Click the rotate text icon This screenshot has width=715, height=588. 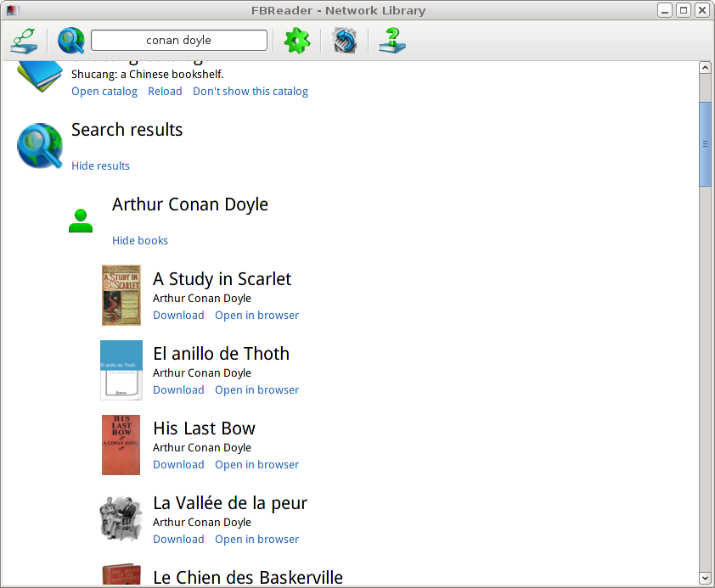[x=345, y=41]
